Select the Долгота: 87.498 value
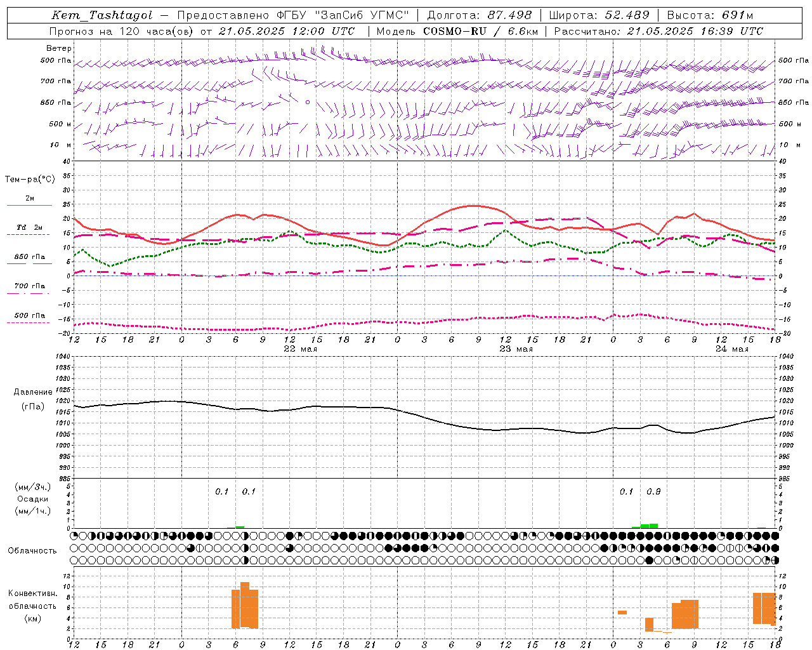812x650 pixels. [480, 15]
